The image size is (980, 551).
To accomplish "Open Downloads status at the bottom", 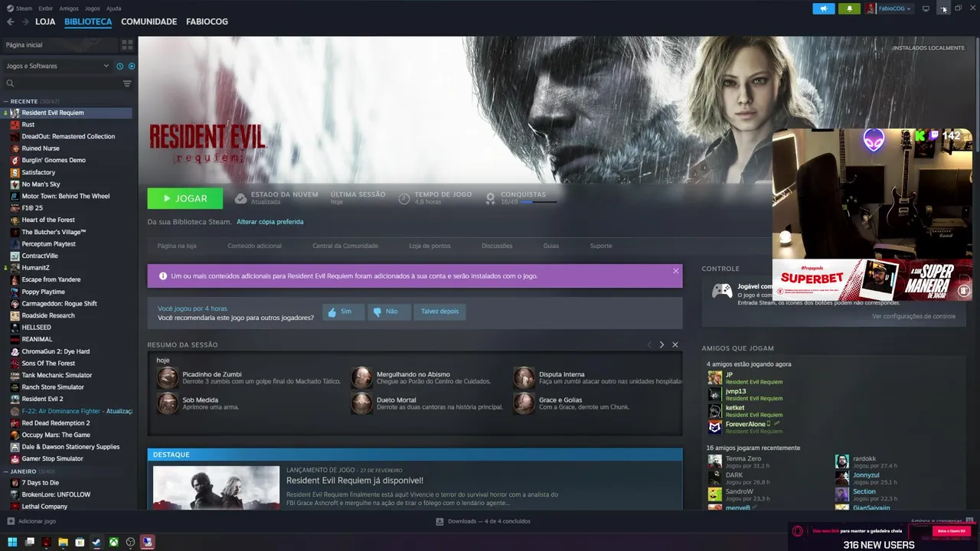I will click(483, 521).
